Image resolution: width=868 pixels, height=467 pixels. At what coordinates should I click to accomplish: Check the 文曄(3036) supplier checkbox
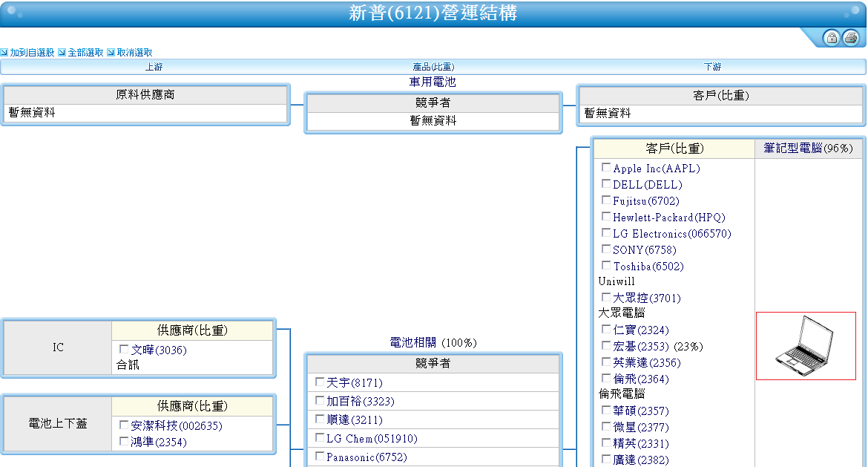pos(124,349)
